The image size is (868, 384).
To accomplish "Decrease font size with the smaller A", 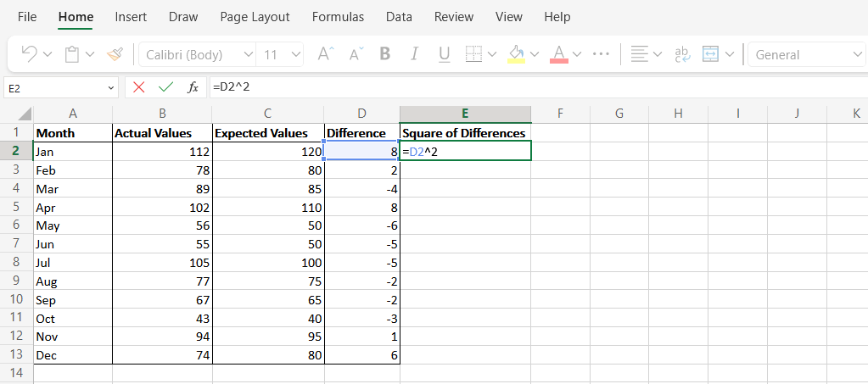I will coord(356,54).
